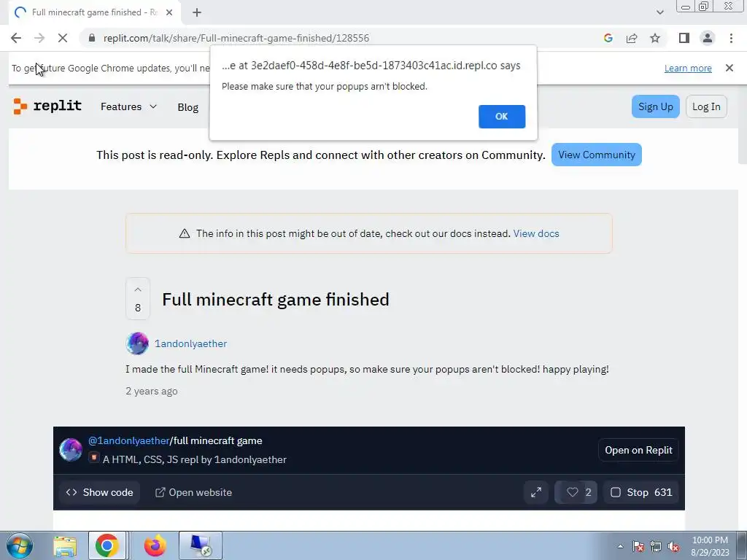This screenshot has width=747, height=560.
Task: Show hidden system tray icons arrow
Action: click(620, 546)
